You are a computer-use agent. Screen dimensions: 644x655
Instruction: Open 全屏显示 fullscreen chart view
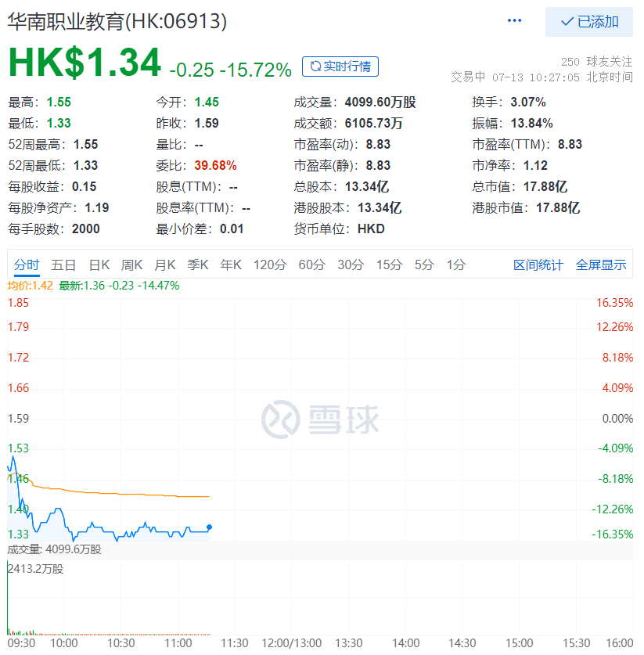click(x=601, y=265)
